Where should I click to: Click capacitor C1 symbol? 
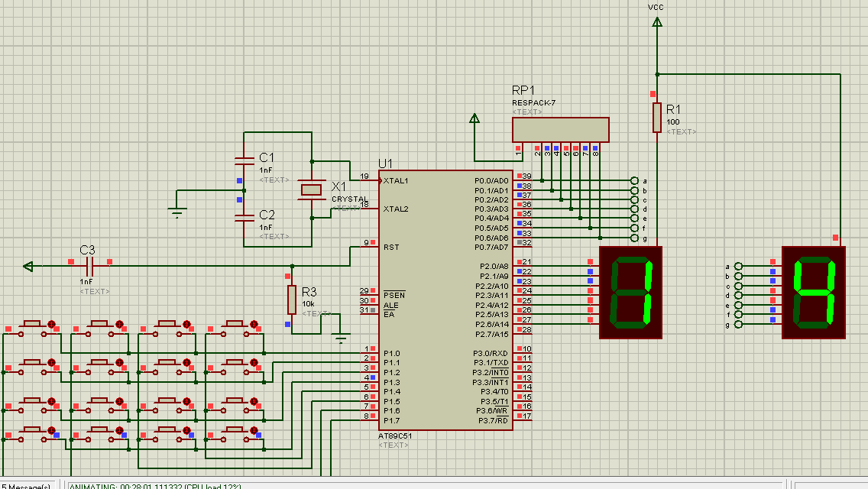244,161
